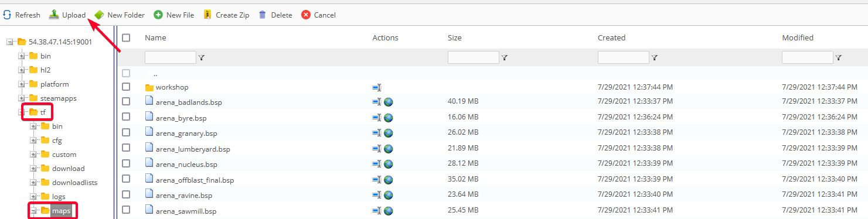Click the red Cancel icon
868x219 pixels.
click(x=306, y=15)
